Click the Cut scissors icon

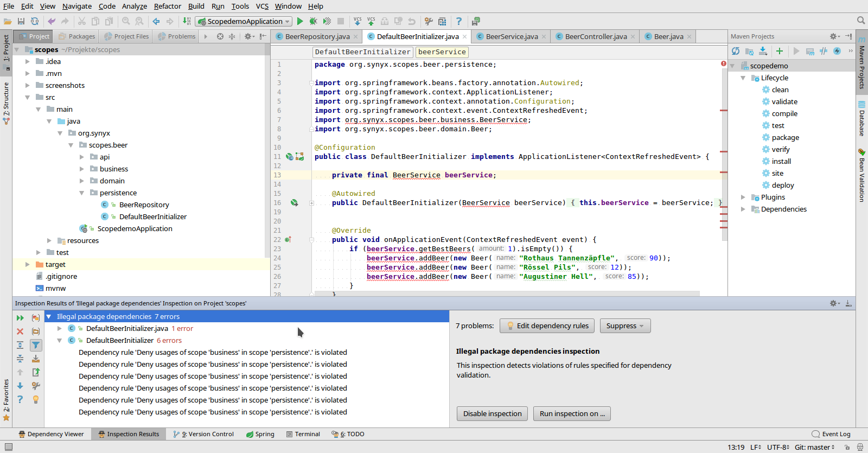[82, 21]
